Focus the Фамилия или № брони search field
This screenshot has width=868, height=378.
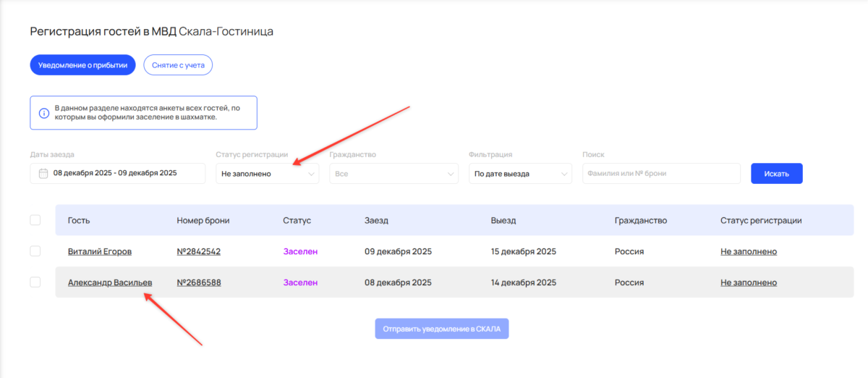pos(661,174)
